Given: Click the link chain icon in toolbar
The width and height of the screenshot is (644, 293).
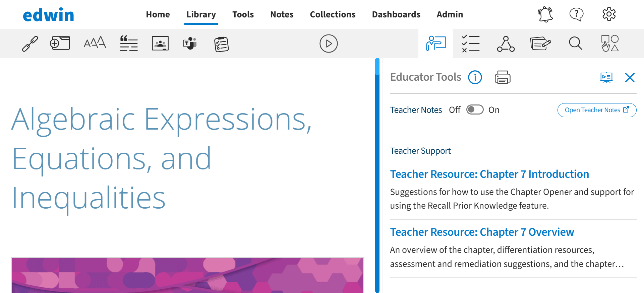Looking at the screenshot, I should pyautogui.click(x=30, y=44).
